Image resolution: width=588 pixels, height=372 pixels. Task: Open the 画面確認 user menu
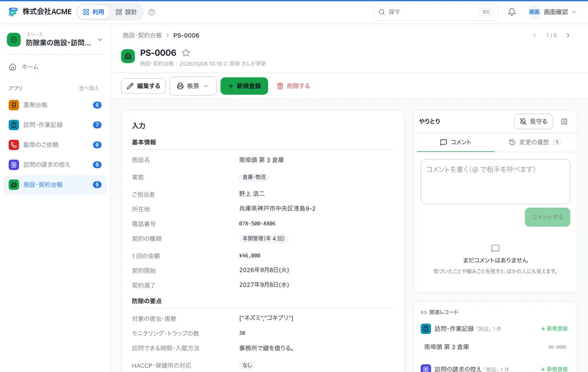553,12
